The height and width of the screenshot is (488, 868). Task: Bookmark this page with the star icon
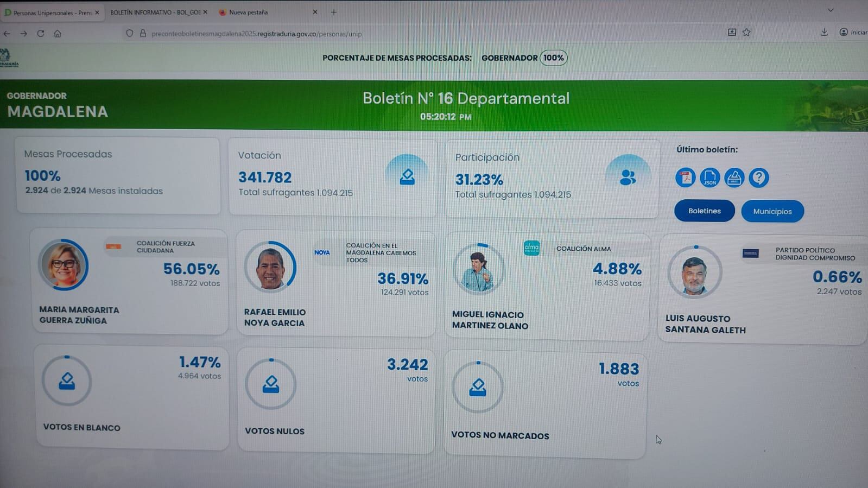[746, 33]
